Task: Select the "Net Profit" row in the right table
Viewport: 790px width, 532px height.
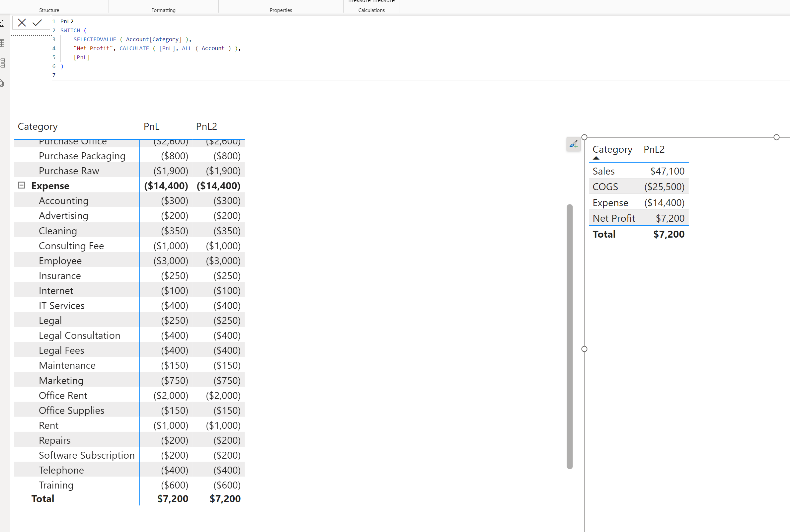Action: (638, 218)
